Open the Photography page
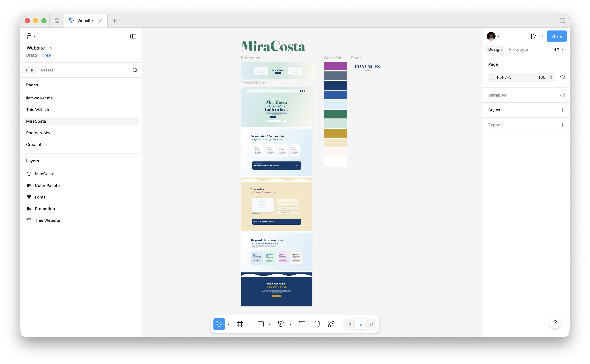The image size is (590, 364). 81,133
